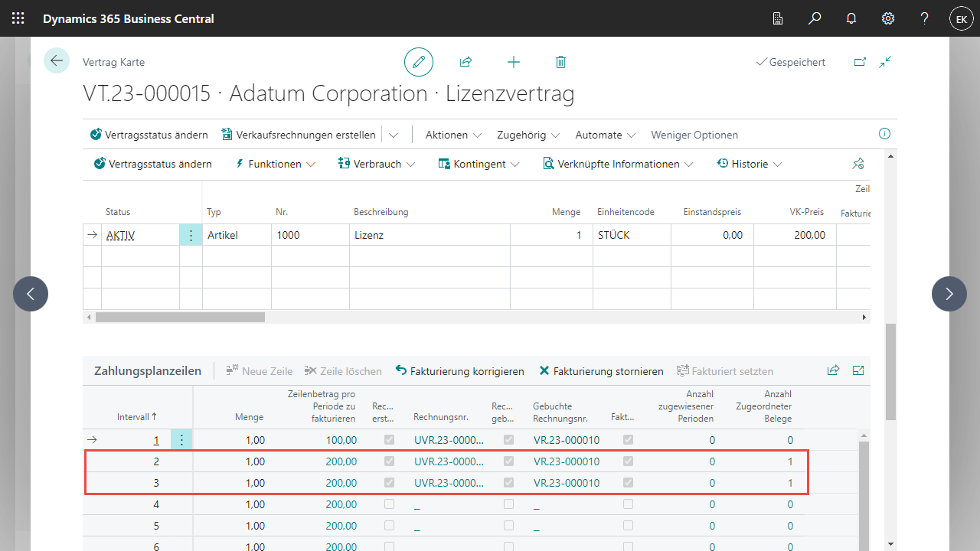Click the share icon in header
The width and height of the screenshot is (980, 551).
coord(465,62)
